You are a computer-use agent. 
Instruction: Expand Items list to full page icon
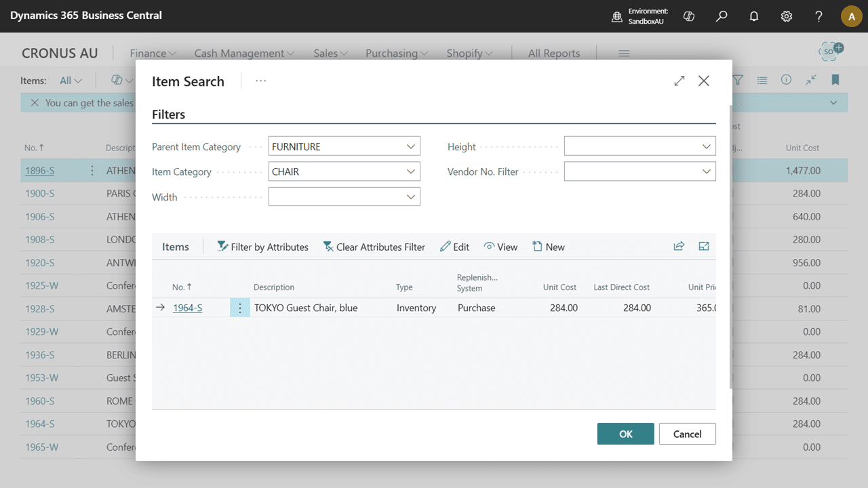(x=704, y=247)
